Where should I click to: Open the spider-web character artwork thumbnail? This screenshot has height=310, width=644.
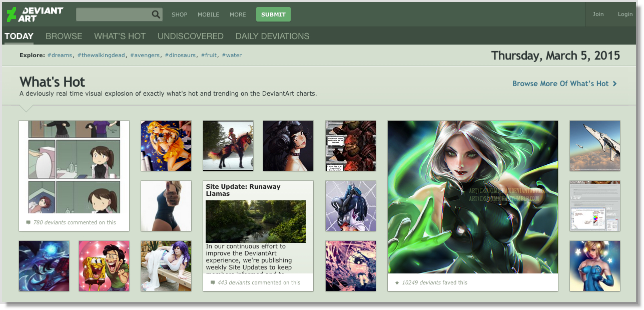(350, 206)
